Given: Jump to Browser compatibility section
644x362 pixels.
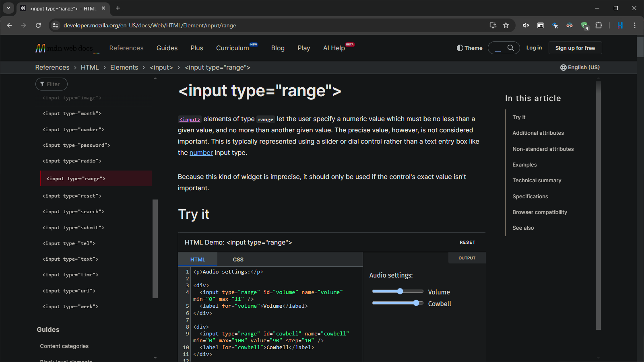Looking at the screenshot, I should [540, 212].
